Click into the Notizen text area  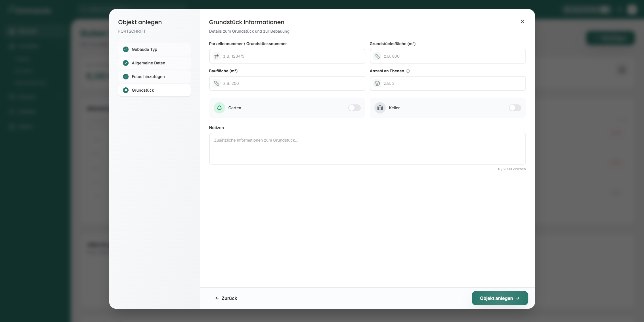367,149
